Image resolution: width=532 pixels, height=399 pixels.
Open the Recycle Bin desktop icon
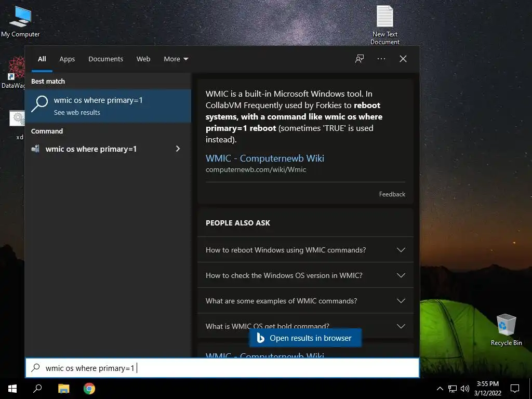click(x=506, y=329)
